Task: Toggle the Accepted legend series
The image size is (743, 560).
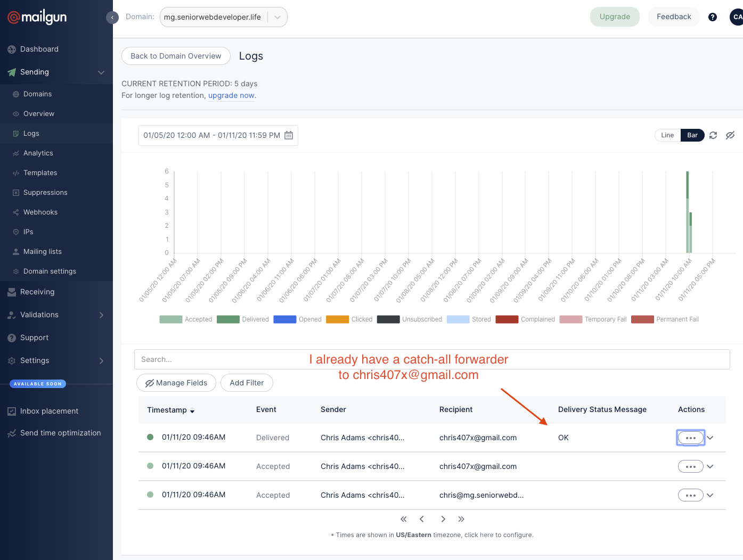Action: (186, 319)
